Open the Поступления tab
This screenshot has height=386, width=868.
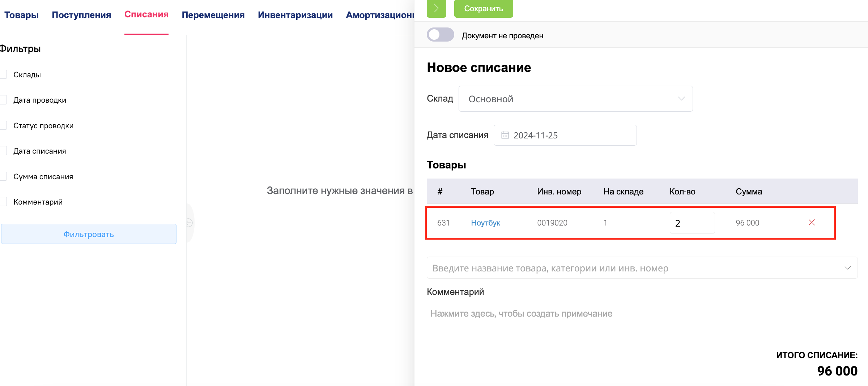pyautogui.click(x=81, y=15)
